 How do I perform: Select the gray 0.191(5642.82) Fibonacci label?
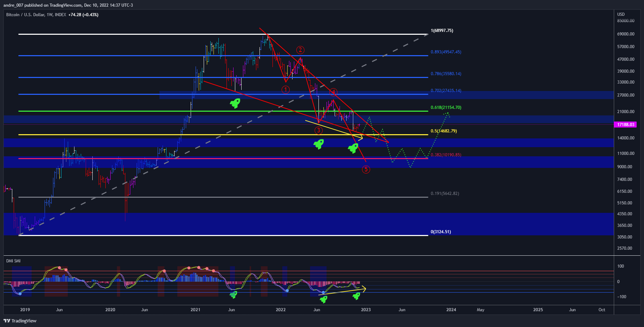point(445,194)
